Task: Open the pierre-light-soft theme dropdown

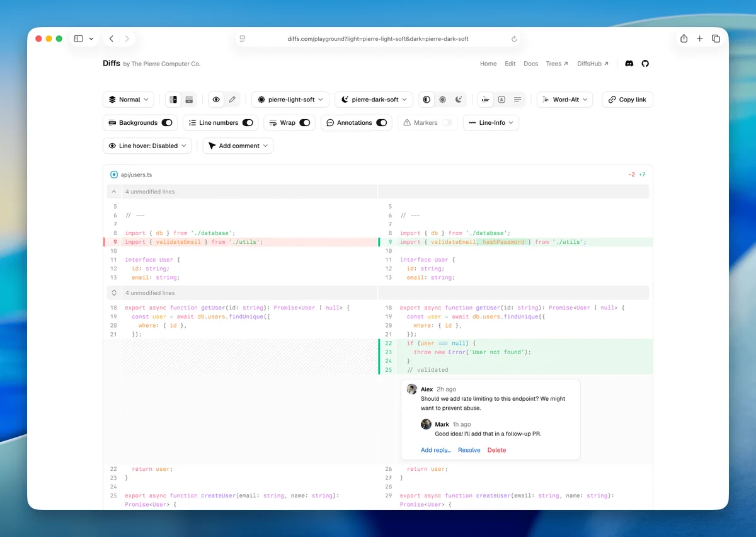Action: 290,100
